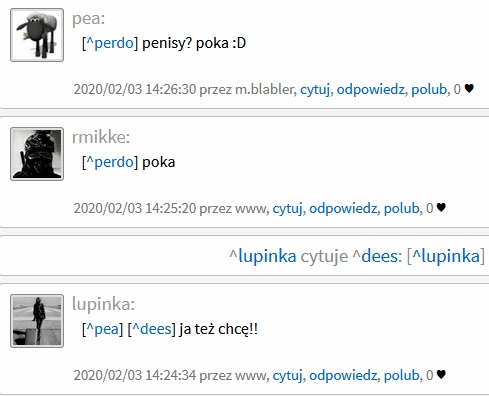The image size is (489, 396).
Task: Open ^perdo mention in pea's message
Action: point(110,43)
